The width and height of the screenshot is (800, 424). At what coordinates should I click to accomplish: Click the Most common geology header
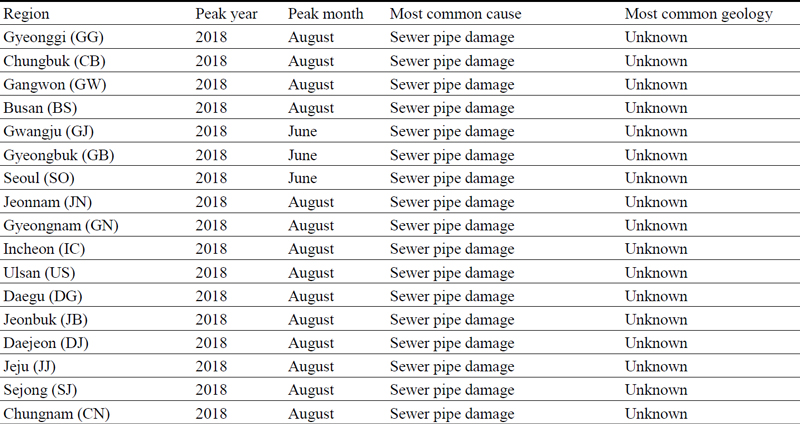coord(698,14)
